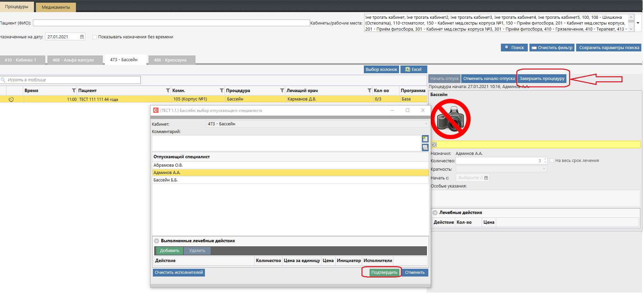Click the Завершить процедуру button
The height and width of the screenshot is (296, 644).
click(x=542, y=79)
